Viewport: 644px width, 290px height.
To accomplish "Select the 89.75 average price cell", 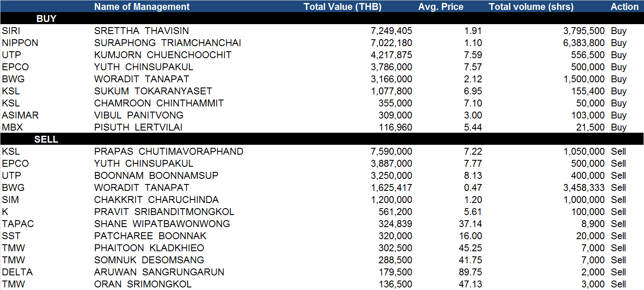I will coord(470,272).
